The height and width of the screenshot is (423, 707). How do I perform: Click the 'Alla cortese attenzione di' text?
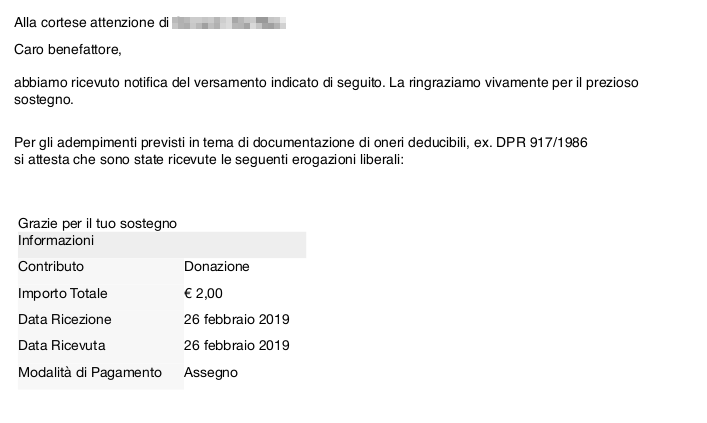pyautogui.click(x=91, y=23)
